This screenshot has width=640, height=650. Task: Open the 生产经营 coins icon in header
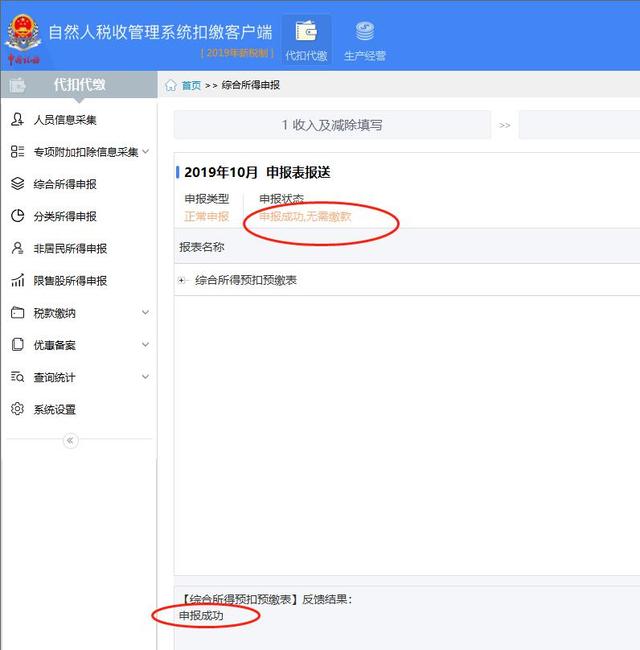click(365, 31)
